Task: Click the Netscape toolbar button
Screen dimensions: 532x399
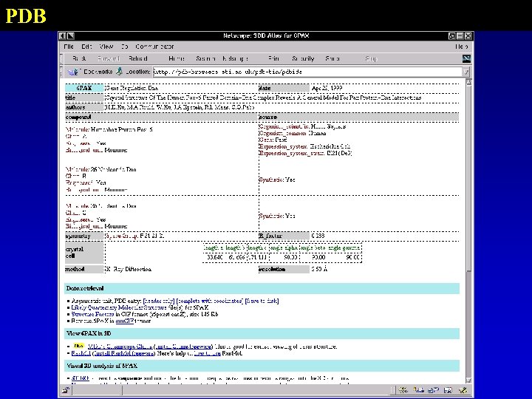Action: tap(235, 58)
